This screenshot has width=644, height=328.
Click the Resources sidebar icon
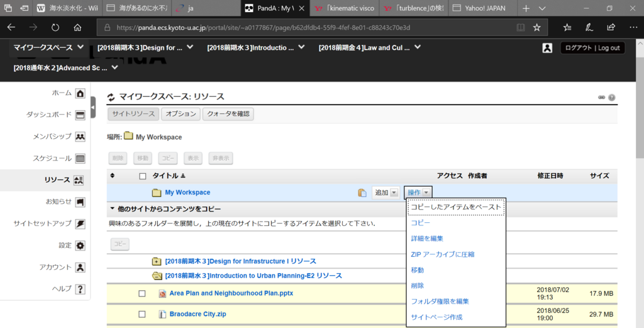(x=79, y=180)
